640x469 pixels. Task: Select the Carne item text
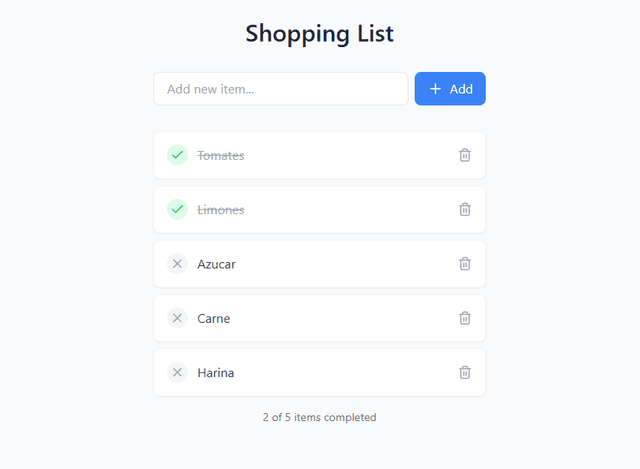[x=214, y=318]
